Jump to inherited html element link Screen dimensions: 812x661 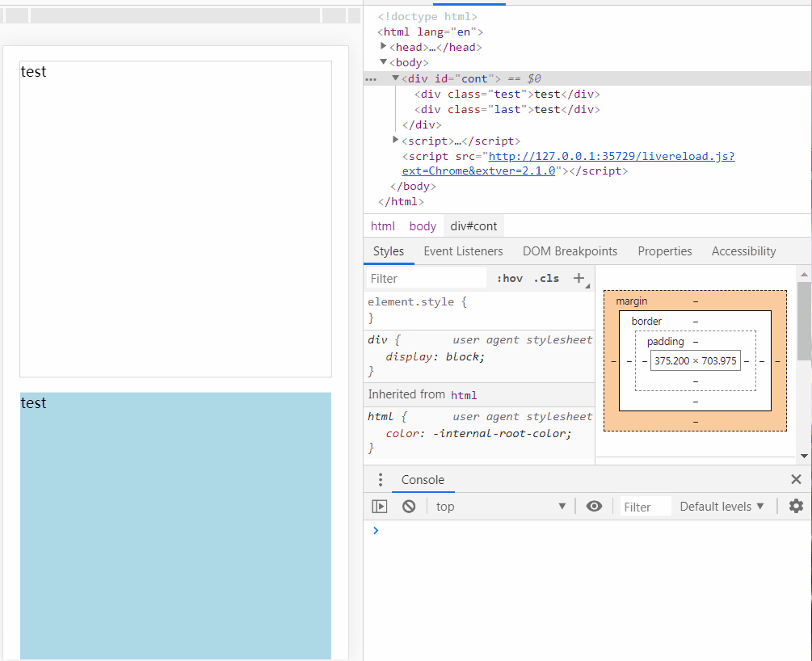click(464, 395)
